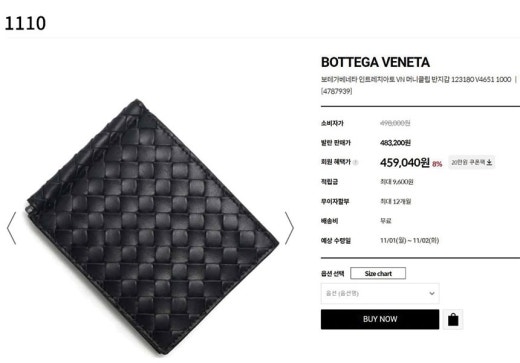Click the product code [4787939]

click(336, 91)
